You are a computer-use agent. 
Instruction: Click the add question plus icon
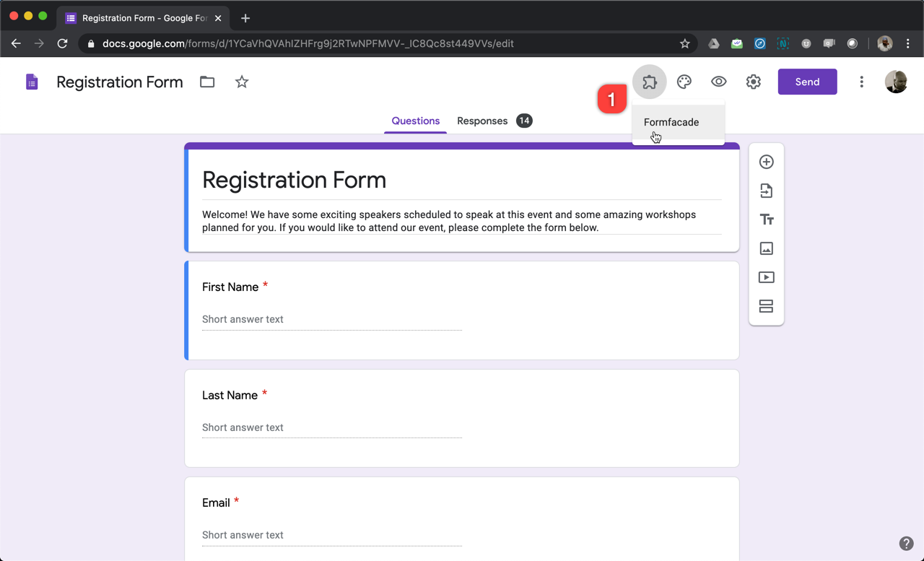point(766,162)
